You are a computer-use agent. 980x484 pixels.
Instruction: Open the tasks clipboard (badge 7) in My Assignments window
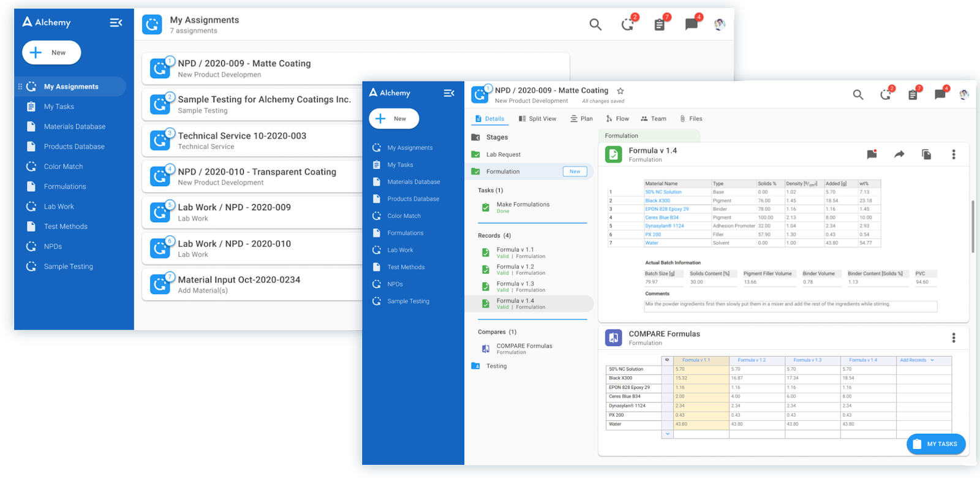(660, 25)
